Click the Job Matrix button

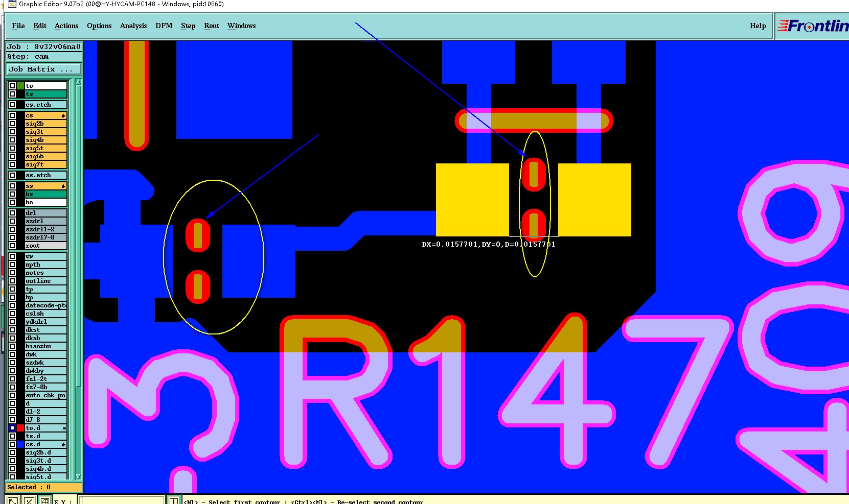44,69
